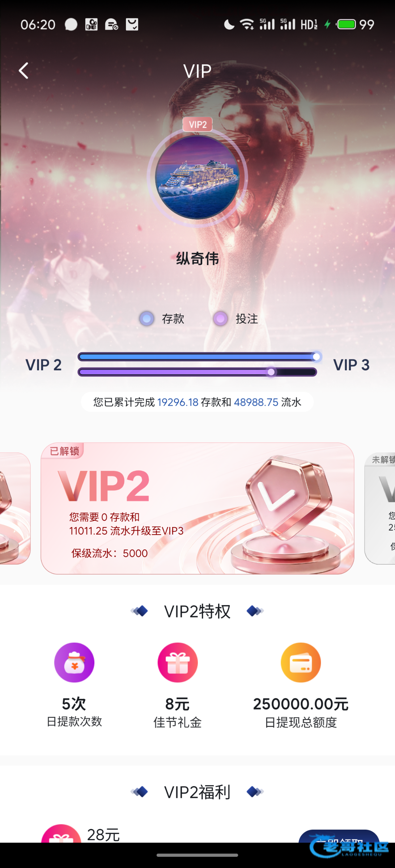Tap the Wi-Fi status bar icon
This screenshot has width=395, height=868.
click(247, 24)
